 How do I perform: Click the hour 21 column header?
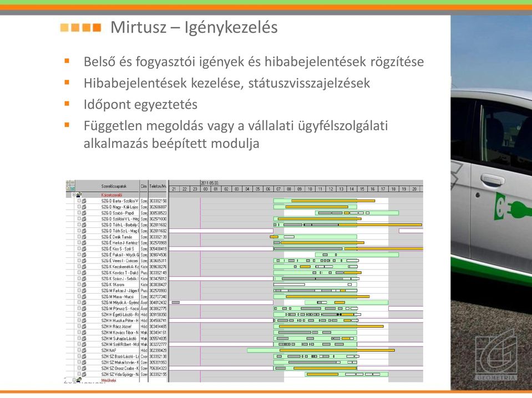pos(174,189)
